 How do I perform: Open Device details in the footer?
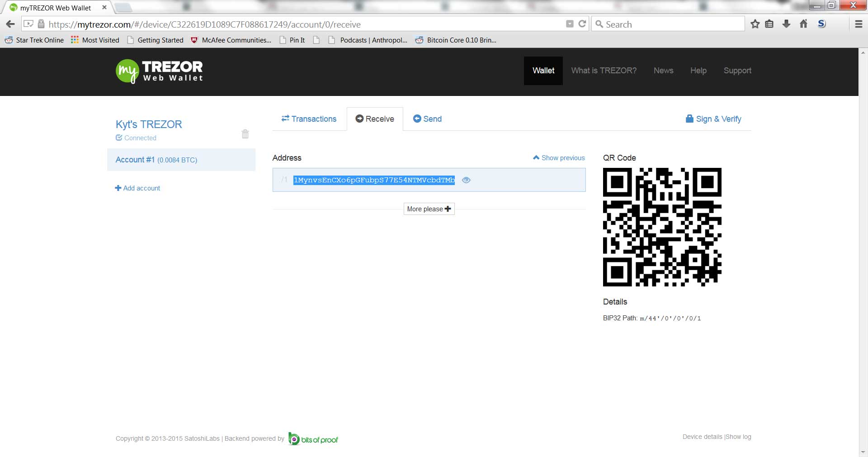[x=703, y=437]
